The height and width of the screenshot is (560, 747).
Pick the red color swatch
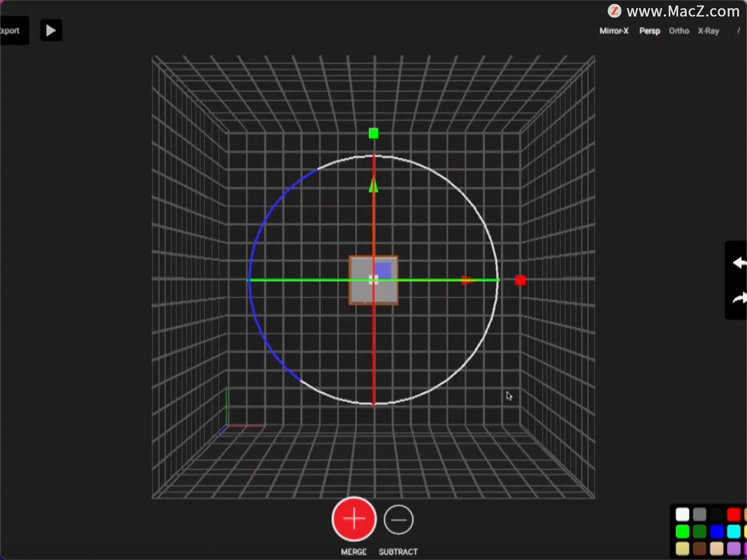pyautogui.click(x=734, y=514)
